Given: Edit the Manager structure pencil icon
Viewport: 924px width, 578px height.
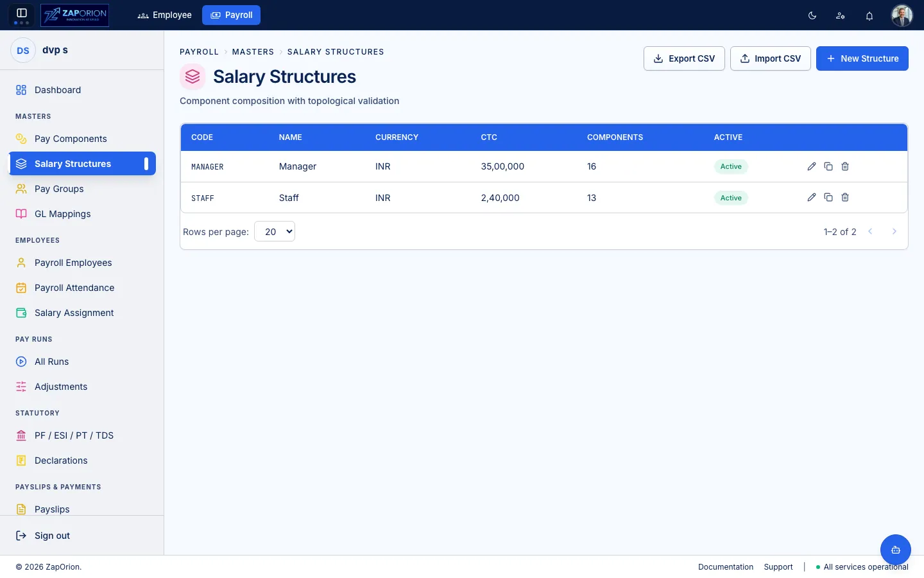Looking at the screenshot, I should tap(812, 166).
